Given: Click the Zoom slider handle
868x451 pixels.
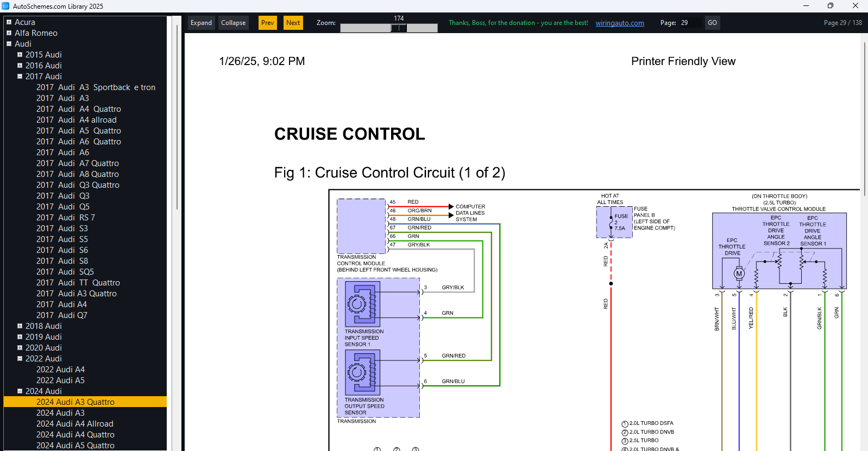Looking at the screenshot, I should coord(399,28).
